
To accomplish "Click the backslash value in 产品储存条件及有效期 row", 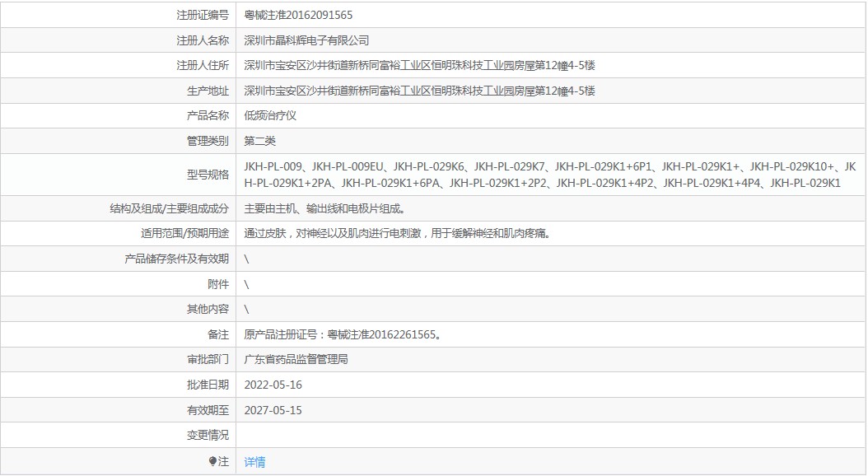I will [x=246, y=259].
